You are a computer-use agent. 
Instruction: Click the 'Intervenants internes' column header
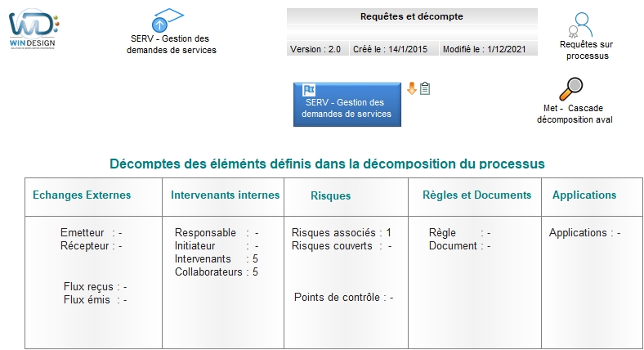[225, 195]
